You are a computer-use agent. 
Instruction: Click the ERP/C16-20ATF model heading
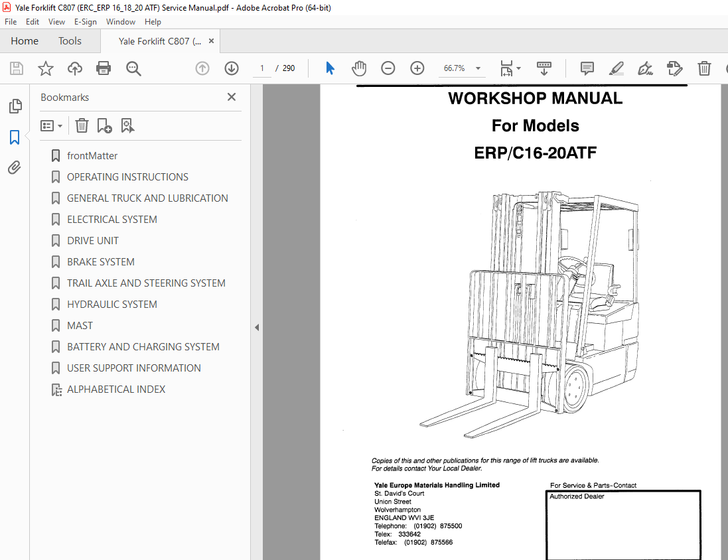(x=536, y=153)
